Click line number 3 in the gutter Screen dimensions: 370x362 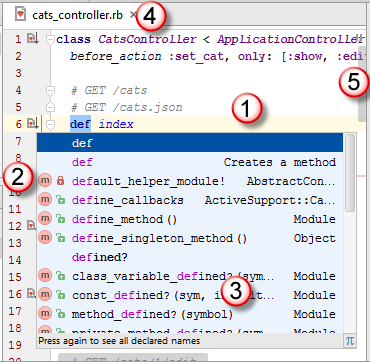[x=18, y=73]
